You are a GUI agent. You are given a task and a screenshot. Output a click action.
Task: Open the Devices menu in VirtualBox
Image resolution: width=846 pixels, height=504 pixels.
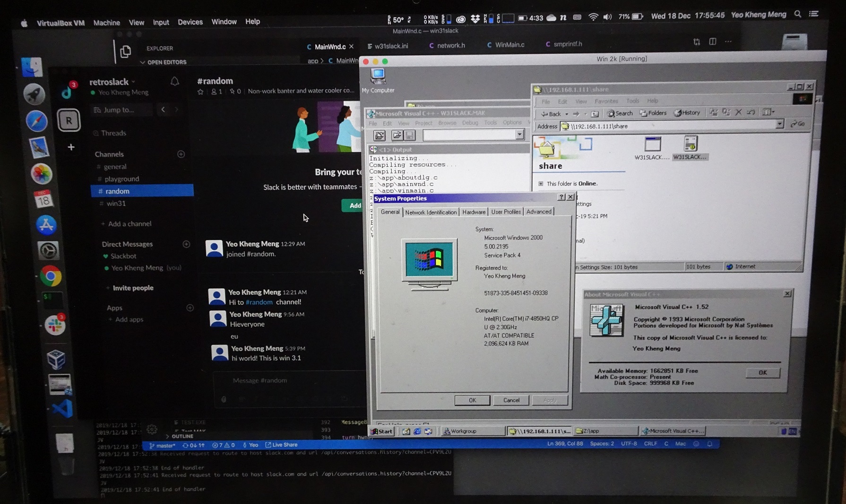pyautogui.click(x=190, y=22)
